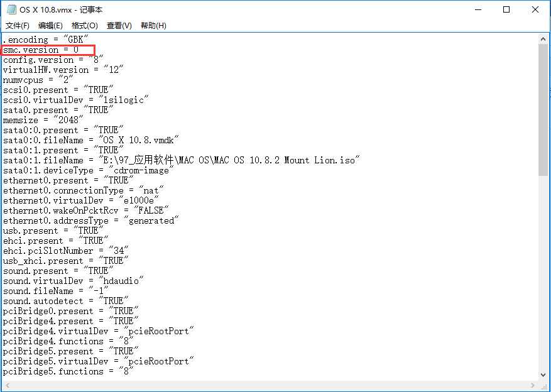
Task: Click the pciBridge0.present line
Action: click(70, 311)
